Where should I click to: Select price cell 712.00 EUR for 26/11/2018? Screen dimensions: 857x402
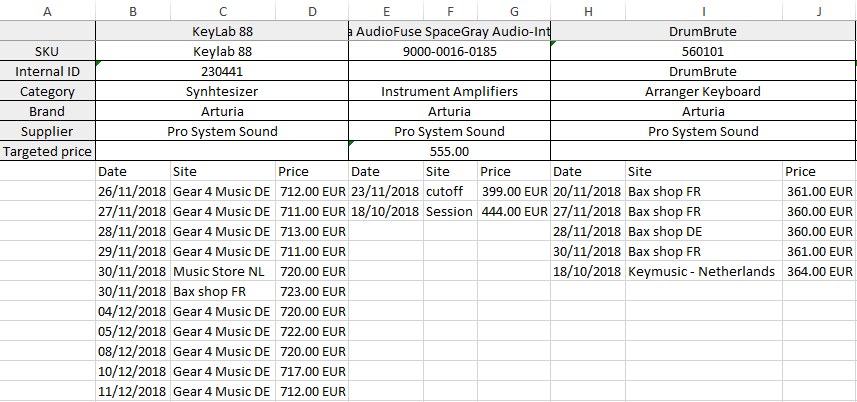pos(312,191)
